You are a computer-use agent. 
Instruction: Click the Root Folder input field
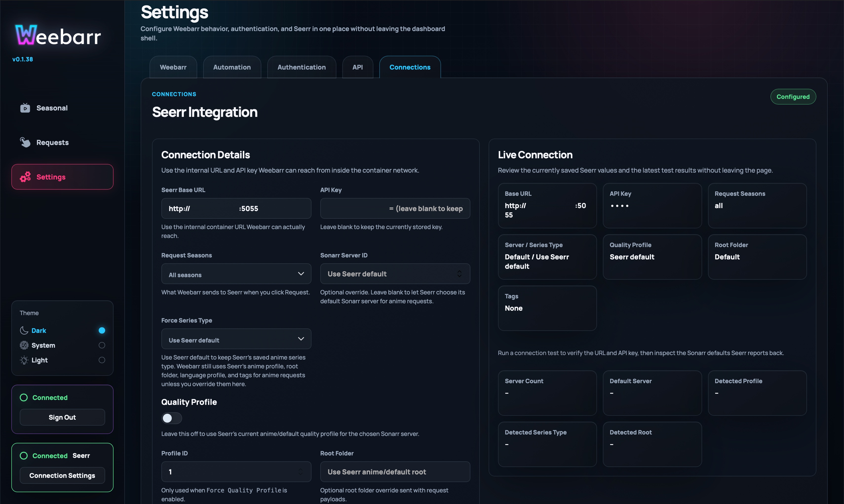tap(395, 472)
